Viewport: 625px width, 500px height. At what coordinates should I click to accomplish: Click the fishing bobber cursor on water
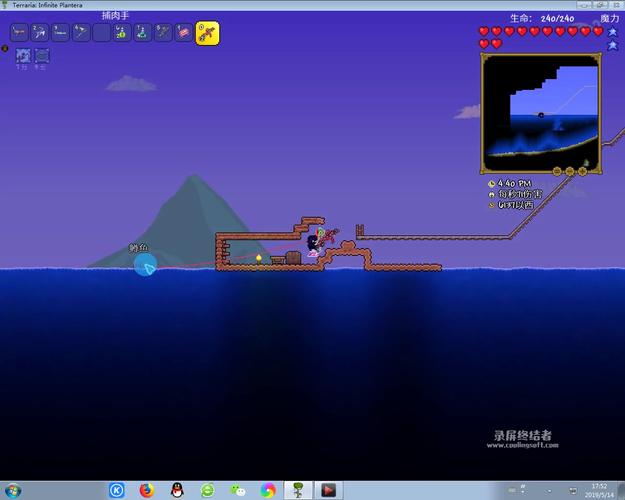(x=145, y=265)
